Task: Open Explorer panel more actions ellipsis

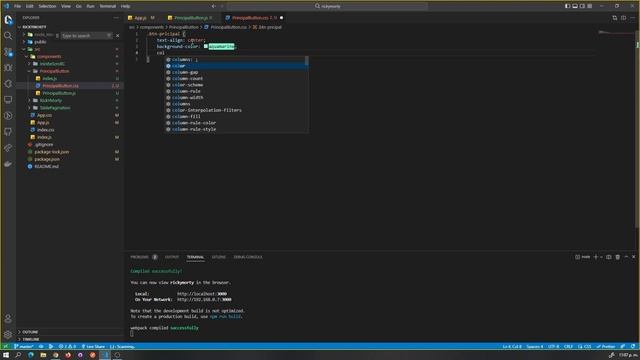Action: 116,18
